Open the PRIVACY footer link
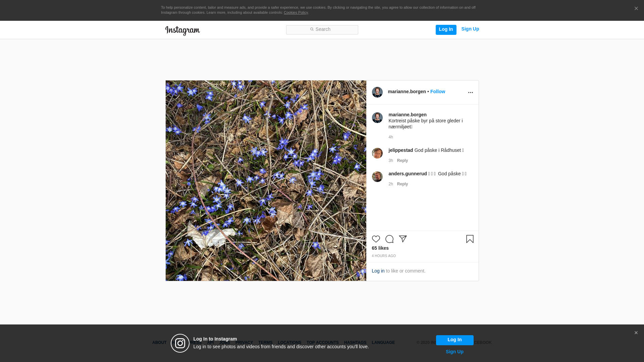The image size is (644, 362). [244, 343]
